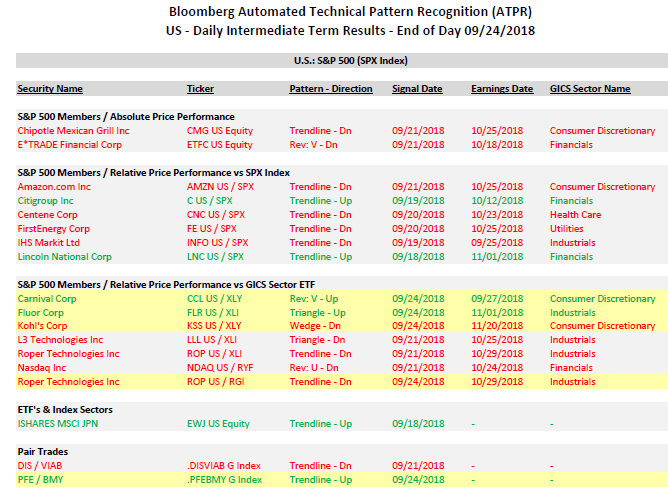This screenshot has width=668, height=490.
Task: Select the Citigroup Inc security name
Action: [x=47, y=201]
